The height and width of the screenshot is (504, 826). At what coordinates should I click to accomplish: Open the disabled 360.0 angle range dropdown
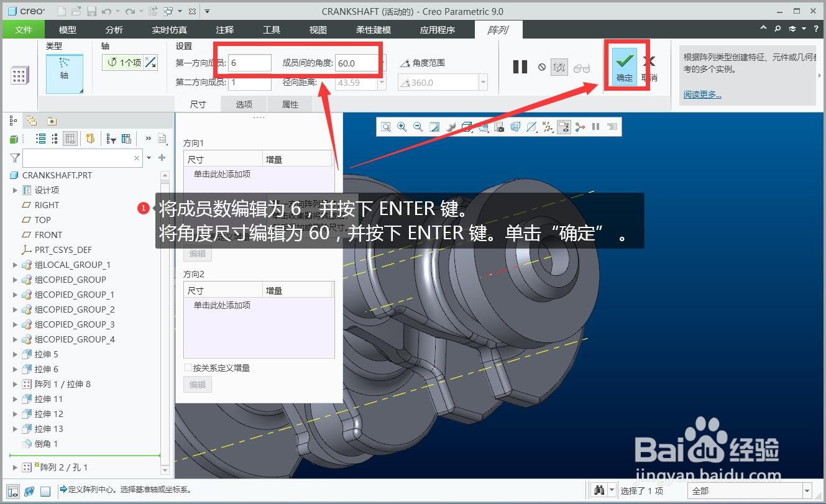tap(484, 82)
